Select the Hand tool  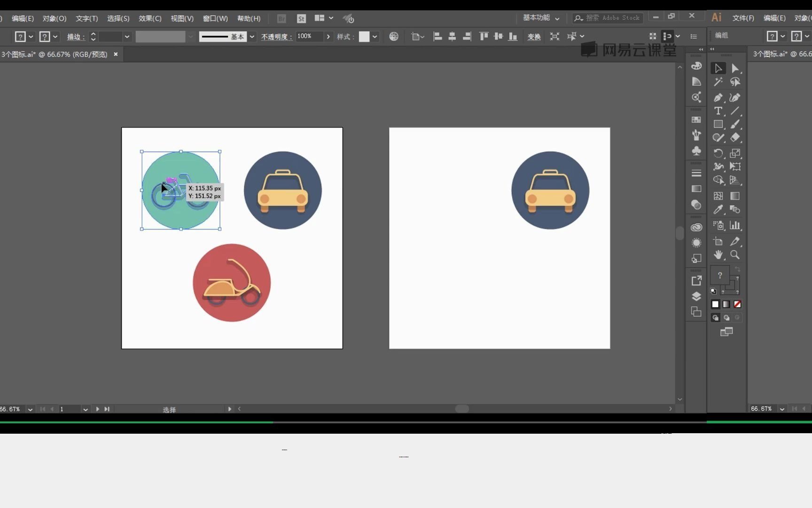click(718, 255)
